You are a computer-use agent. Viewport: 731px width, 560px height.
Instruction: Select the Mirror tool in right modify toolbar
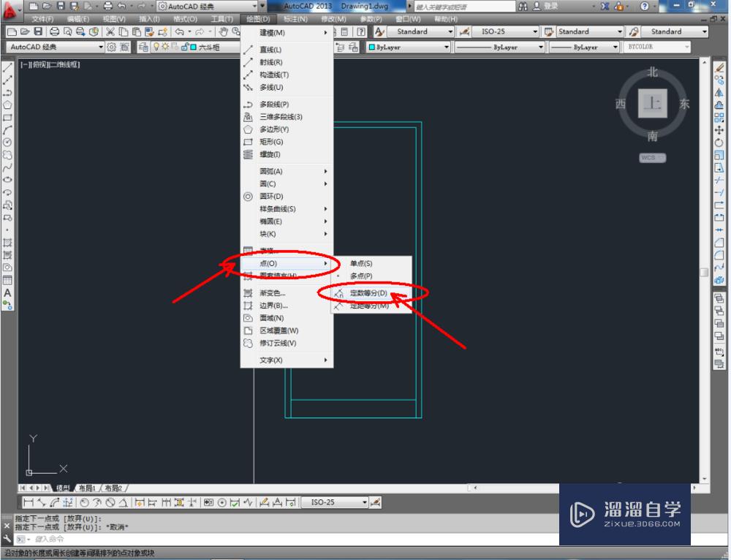(719, 93)
